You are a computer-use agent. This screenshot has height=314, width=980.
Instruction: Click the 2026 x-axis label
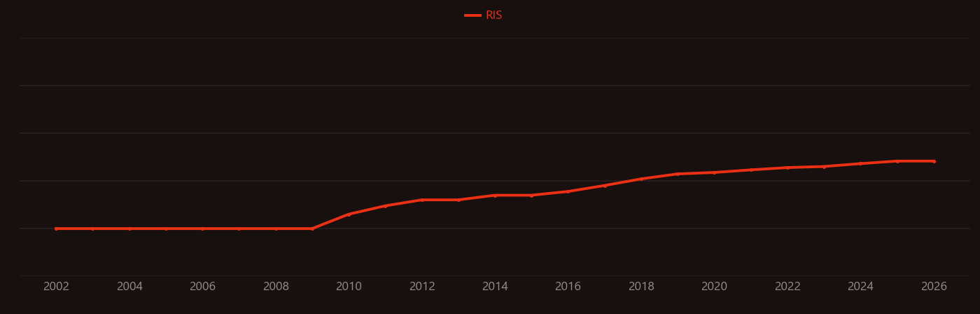pyautogui.click(x=934, y=287)
